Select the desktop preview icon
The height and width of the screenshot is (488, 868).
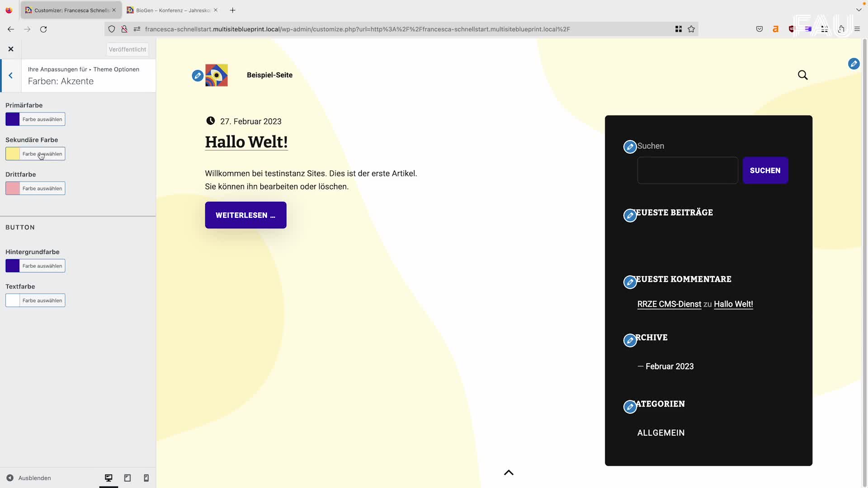[108, 478]
